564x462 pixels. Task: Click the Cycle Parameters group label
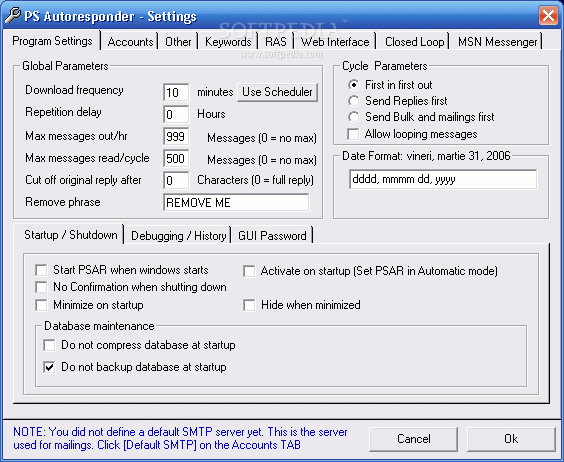point(385,66)
